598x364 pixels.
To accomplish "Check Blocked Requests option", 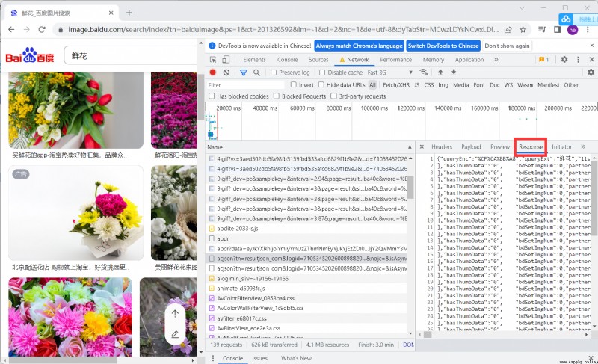I will (277, 96).
